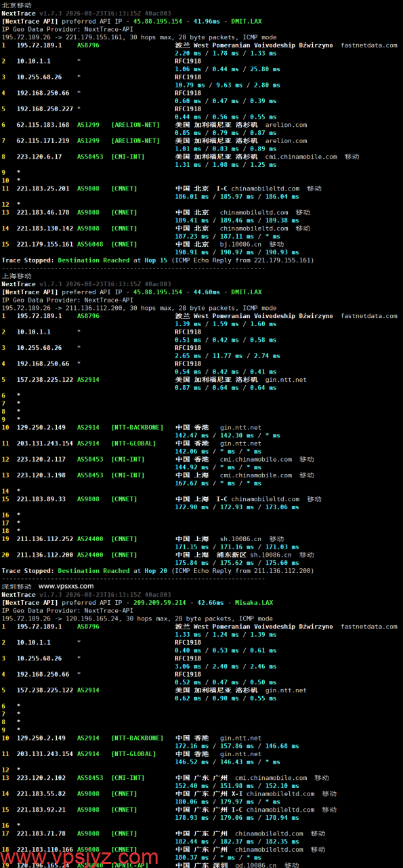403x868 pixels.
Task: Select hop IP 223.120.2.102
Action: [41, 778]
